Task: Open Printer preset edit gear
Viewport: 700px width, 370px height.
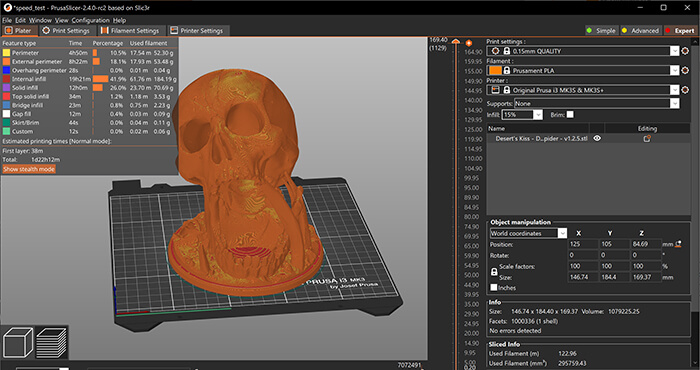Action: (x=686, y=90)
